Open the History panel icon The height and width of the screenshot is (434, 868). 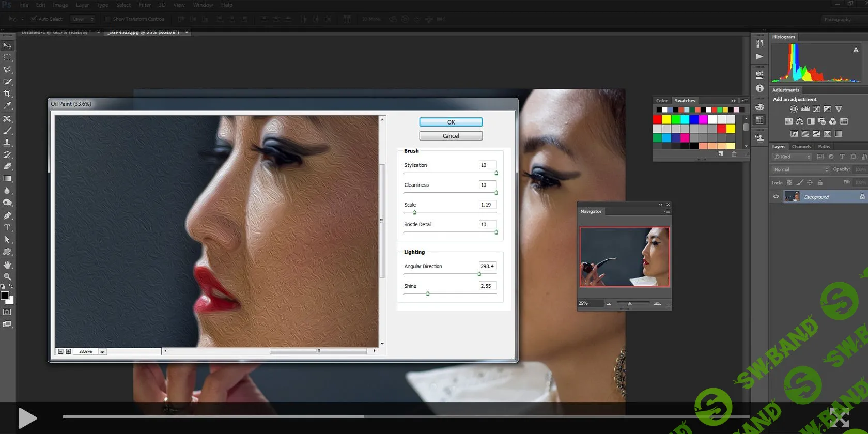point(760,44)
